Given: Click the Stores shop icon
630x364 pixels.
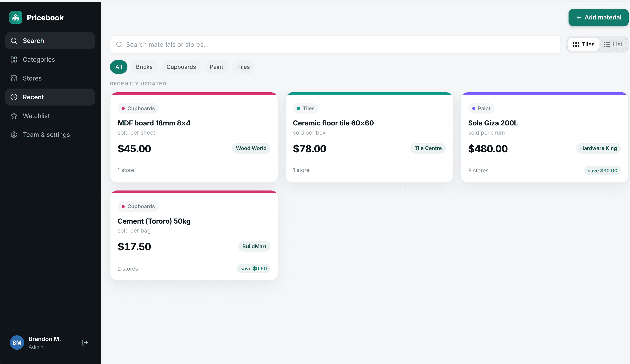Looking at the screenshot, I should 14,78.
